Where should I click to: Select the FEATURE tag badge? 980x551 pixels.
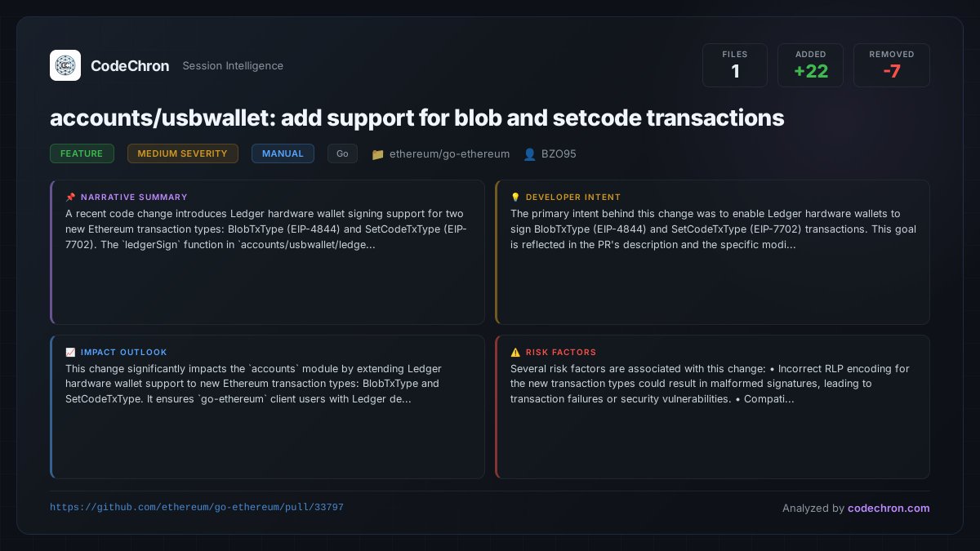click(82, 153)
